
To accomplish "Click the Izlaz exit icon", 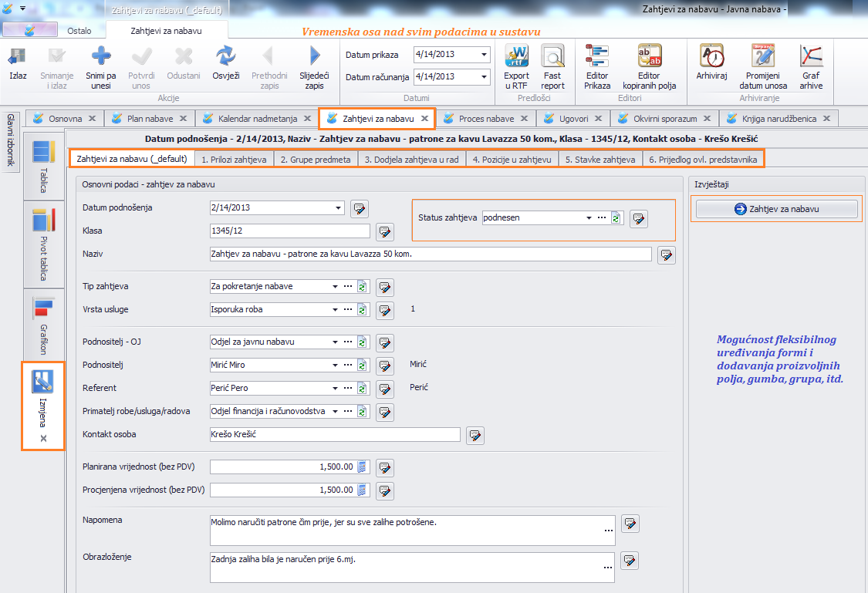I will pyautogui.click(x=18, y=56).
